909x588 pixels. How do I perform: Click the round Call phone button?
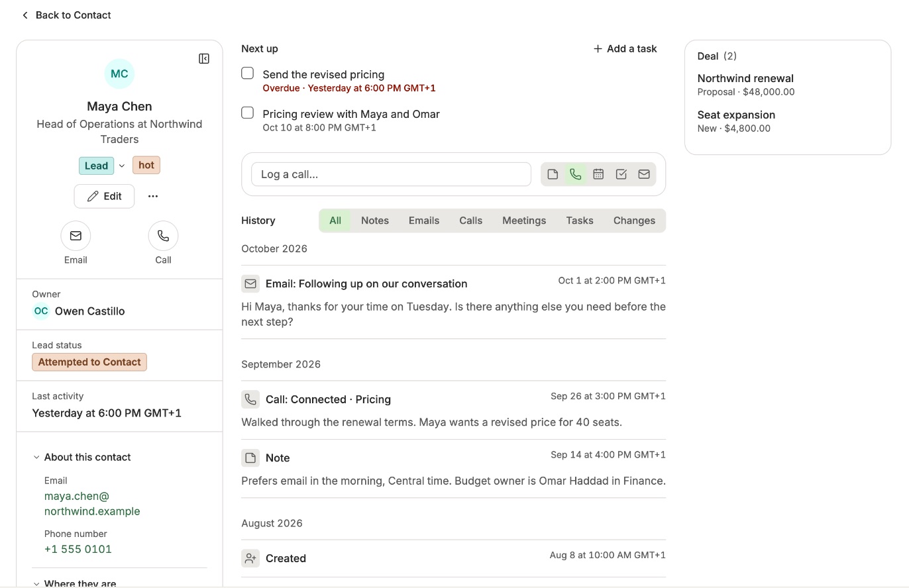(163, 236)
